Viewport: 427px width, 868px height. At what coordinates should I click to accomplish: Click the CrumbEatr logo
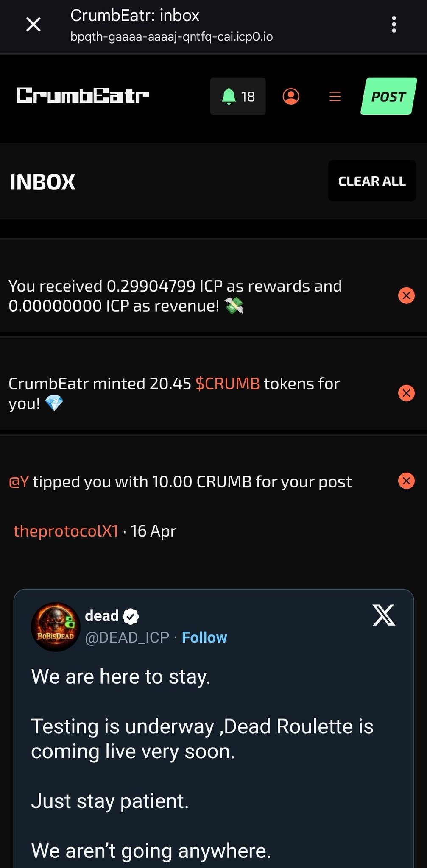point(83,95)
